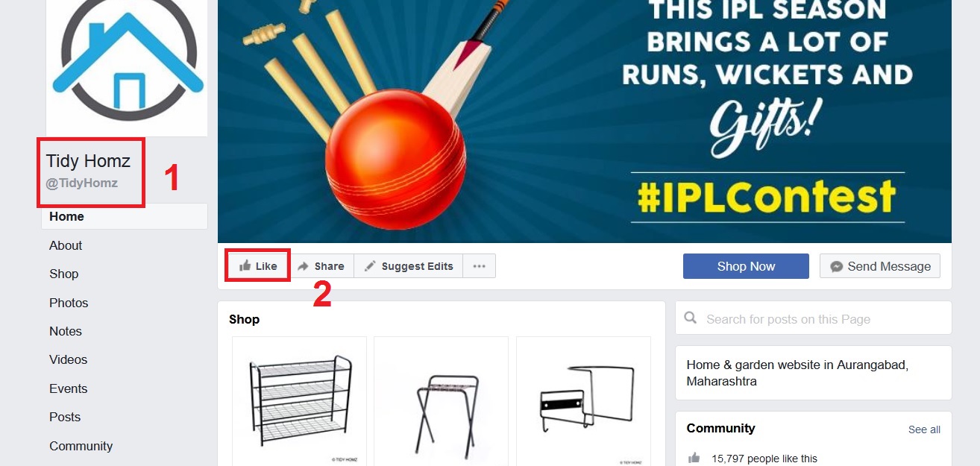Click the search magnifier icon
Screen dimensions: 980x466
691,318
